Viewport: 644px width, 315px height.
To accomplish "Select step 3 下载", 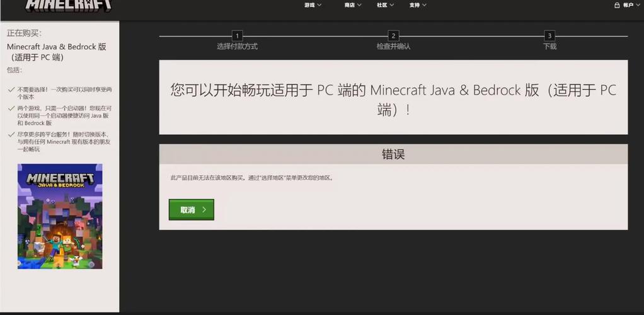I will click(x=549, y=41).
